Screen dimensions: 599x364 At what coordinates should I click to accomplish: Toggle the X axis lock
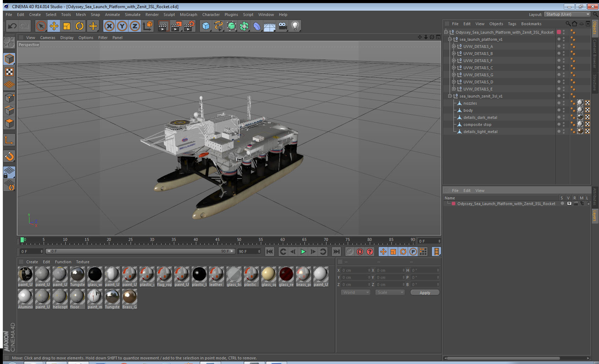(x=109, y=26)
